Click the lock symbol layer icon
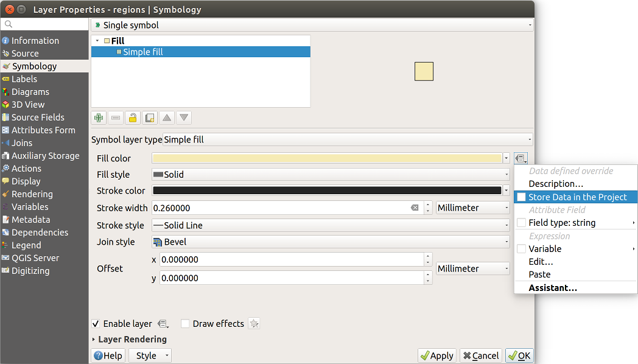Viewport: 638px width, 364px height. 133,117
